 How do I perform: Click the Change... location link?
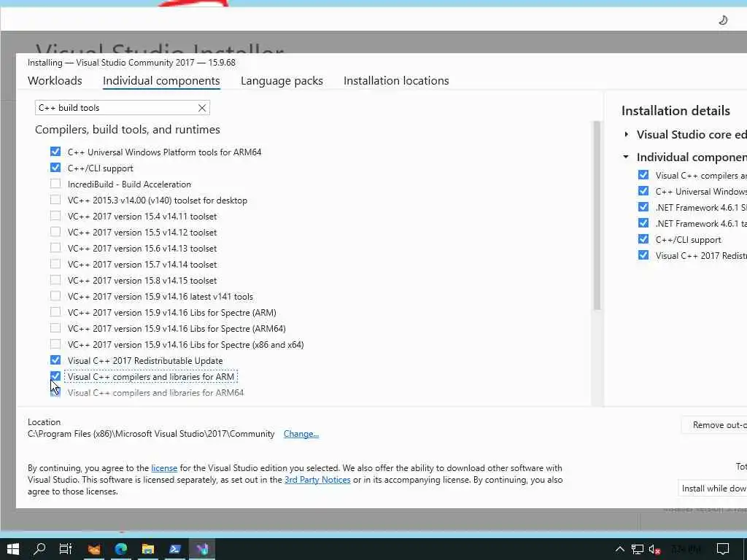click(301, 434)
